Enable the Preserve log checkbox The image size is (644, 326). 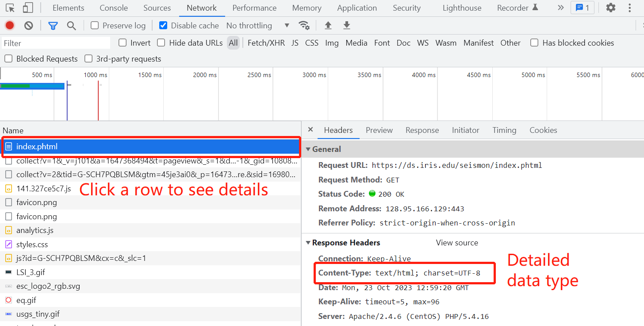(95, 25)
